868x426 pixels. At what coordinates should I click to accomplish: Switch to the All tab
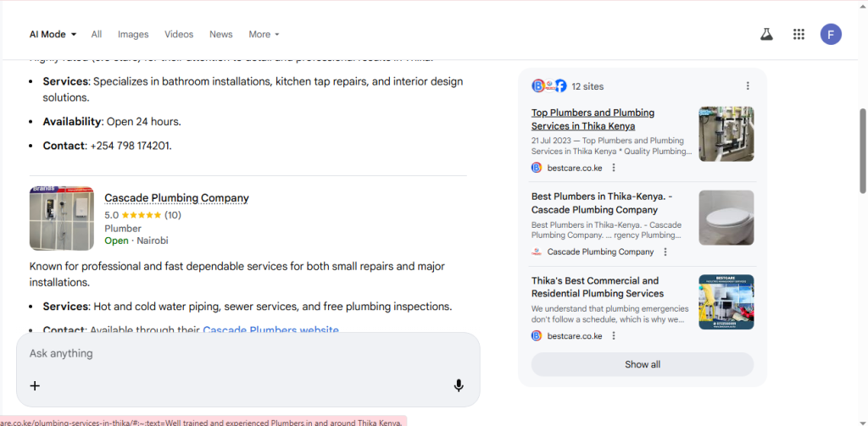(x=97, y=35)
